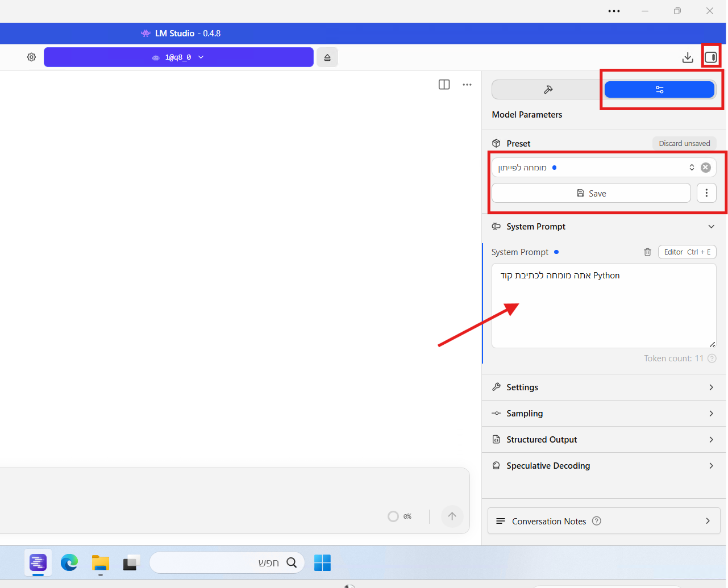Clear the selected preset with X icon
The width and height of the screenshot is (728, 588).
pos(706,168)
